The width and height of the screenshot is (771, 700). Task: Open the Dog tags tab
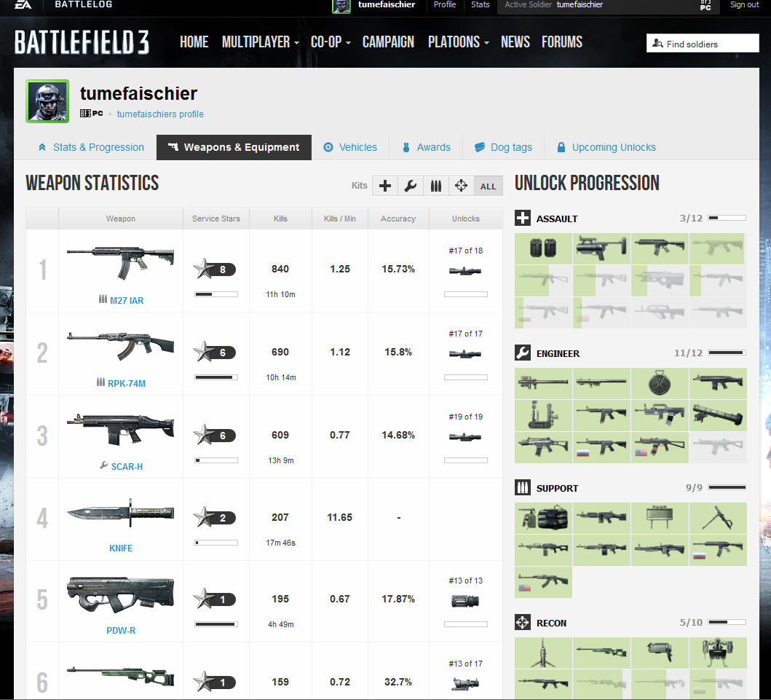503,147
